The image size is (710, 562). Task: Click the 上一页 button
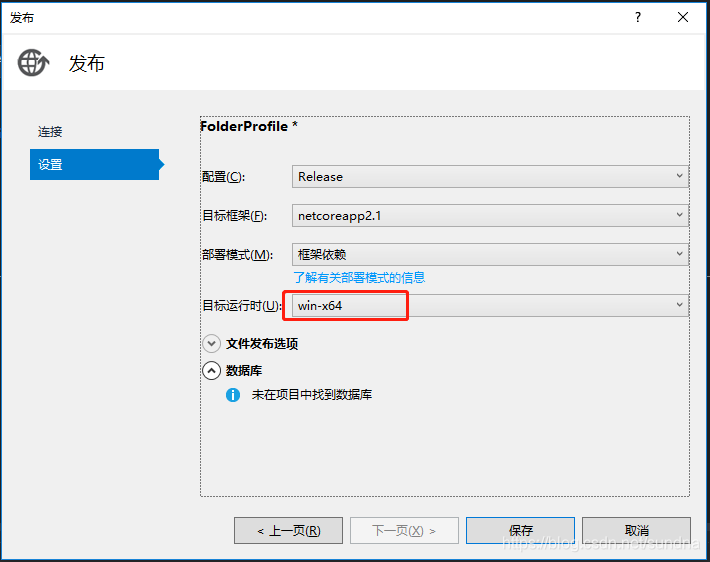pyautogui.click(x=288, y=530)
